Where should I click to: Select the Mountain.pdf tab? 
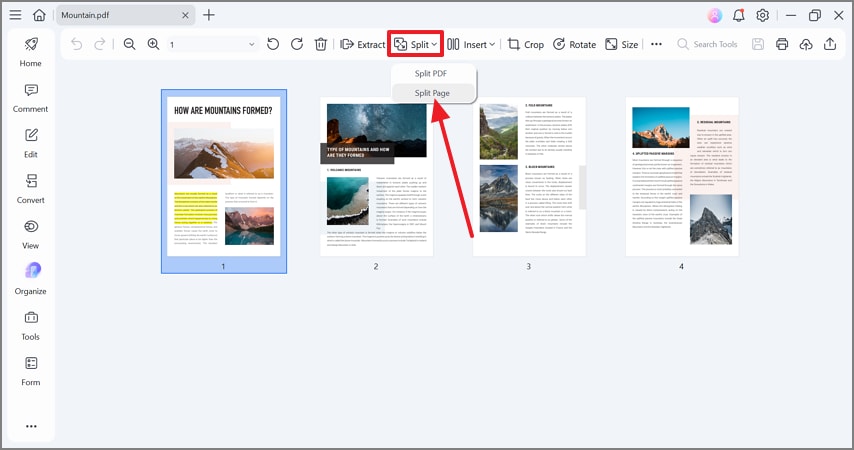click(125, 15)
